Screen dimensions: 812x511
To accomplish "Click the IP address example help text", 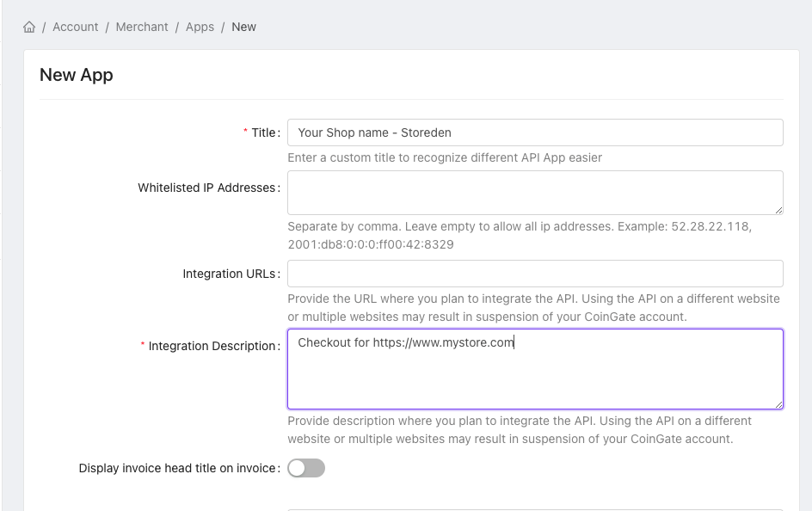I will [519, 236].
